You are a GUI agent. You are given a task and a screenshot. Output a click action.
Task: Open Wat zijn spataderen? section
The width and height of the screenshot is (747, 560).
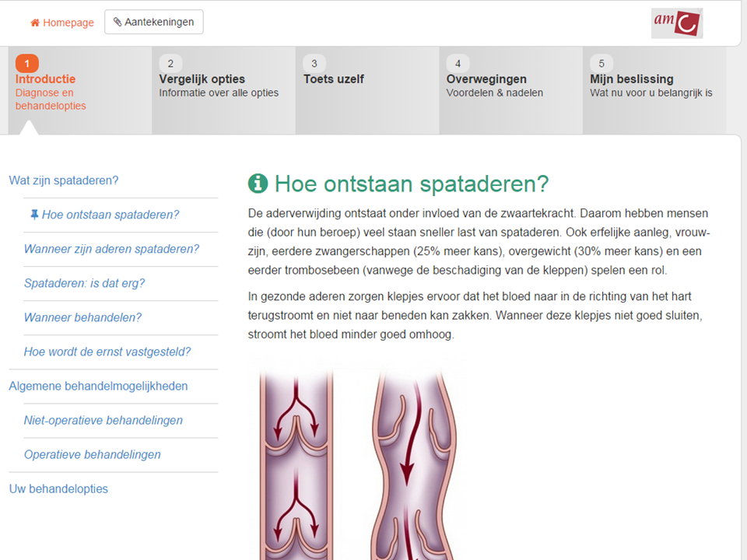pos(64,180)
